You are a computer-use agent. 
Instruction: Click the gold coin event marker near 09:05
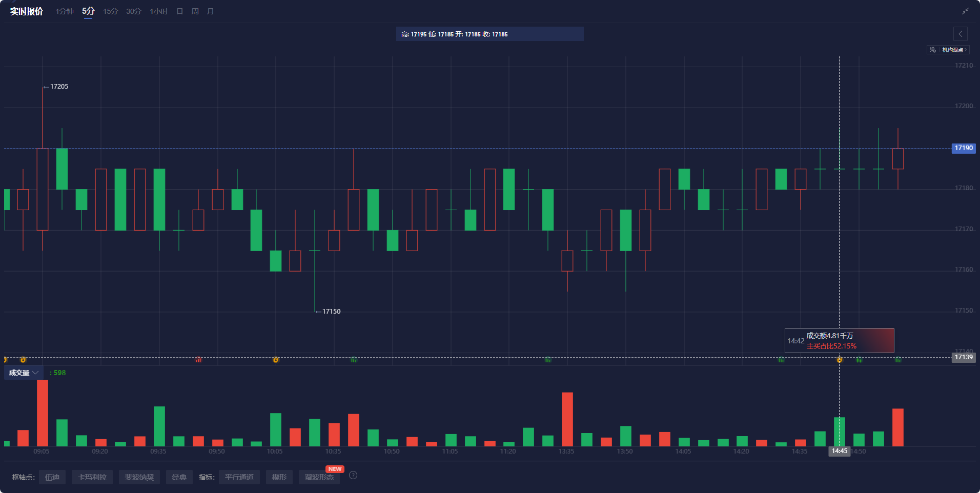pyautogui.click(x=23, y=360)
